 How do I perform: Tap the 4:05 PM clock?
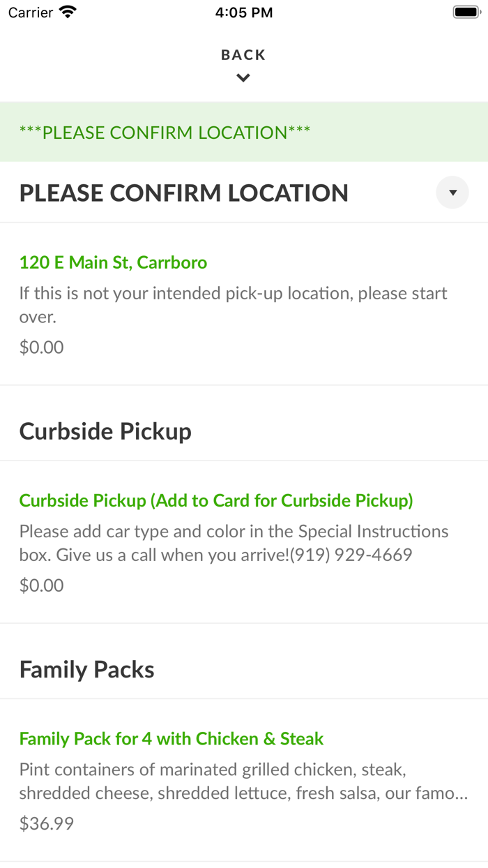[x=244, y=13]
